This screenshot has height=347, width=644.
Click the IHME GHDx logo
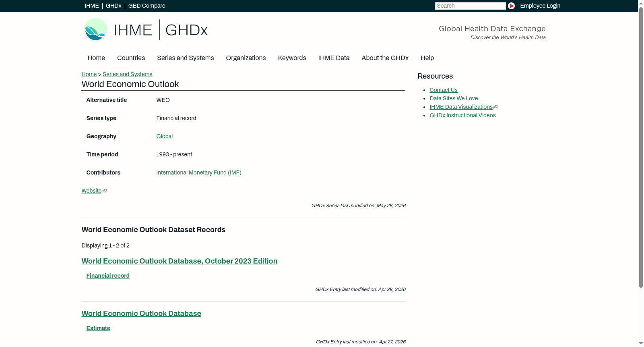[x=146, y=30]
